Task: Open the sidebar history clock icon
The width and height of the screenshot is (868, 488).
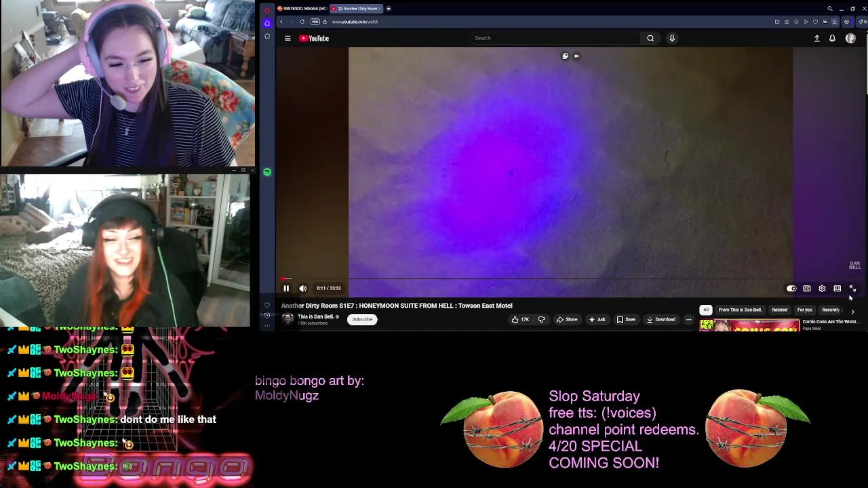Action: click(x=267, y=315)
